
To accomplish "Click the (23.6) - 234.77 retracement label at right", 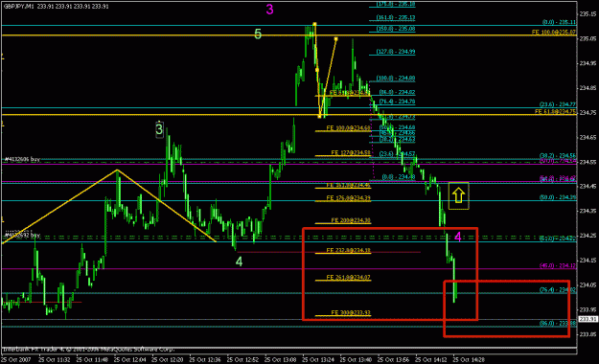I will point(558,104).
